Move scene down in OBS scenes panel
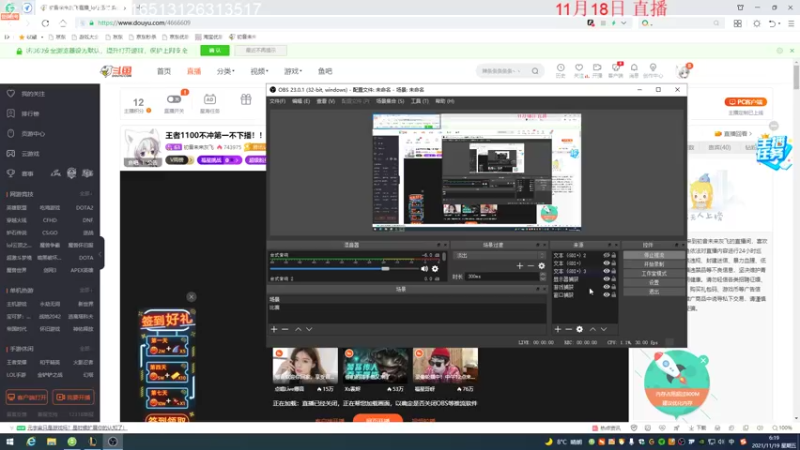The width and height of the screenshot is (800, 450). [309, 330]
